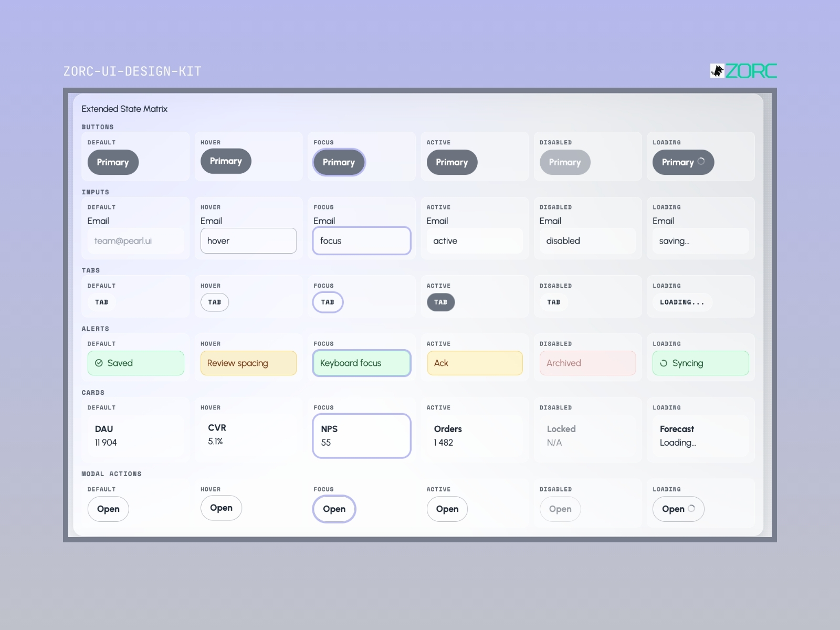Open the NPS metric card
Screen dimensions: 840x630
point(362,436)
